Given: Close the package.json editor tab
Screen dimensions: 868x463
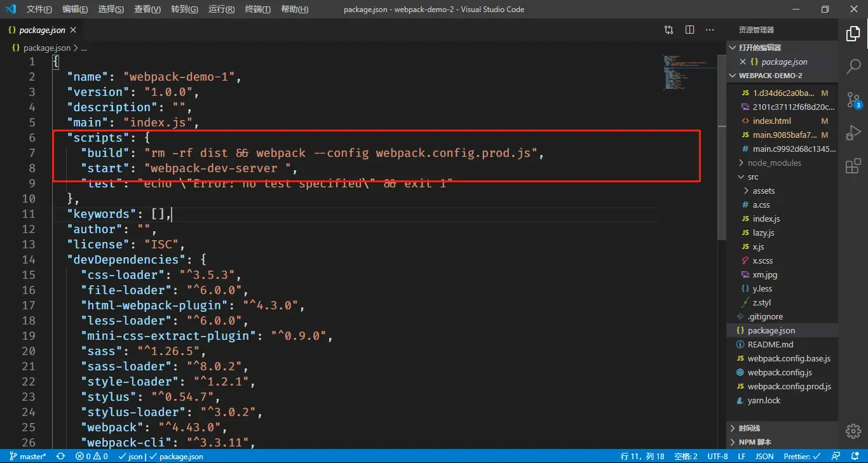Looking at the screenshot, I should [73, 30].
